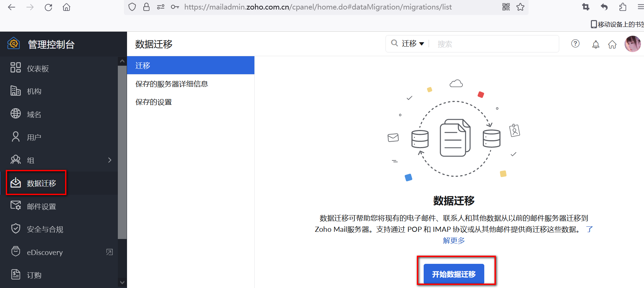This screenshot has height=288, width=644.
Task: Click the 管理控制台 title text
Action: 51,44
